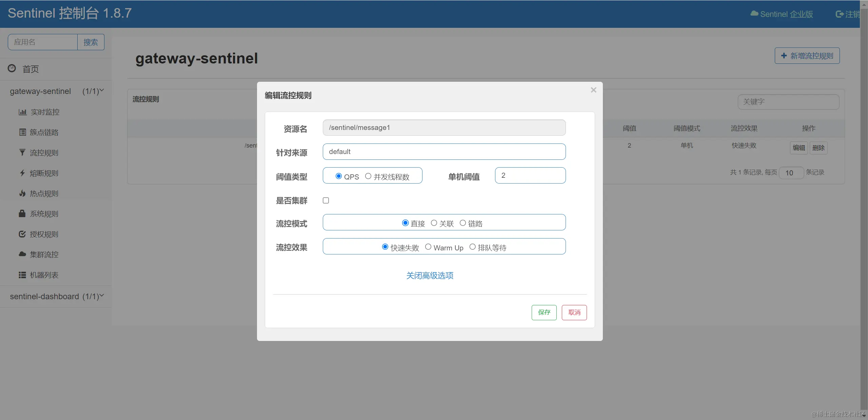
Task: Click the lock icon beside 系统规则
Action: click(22, 214)
